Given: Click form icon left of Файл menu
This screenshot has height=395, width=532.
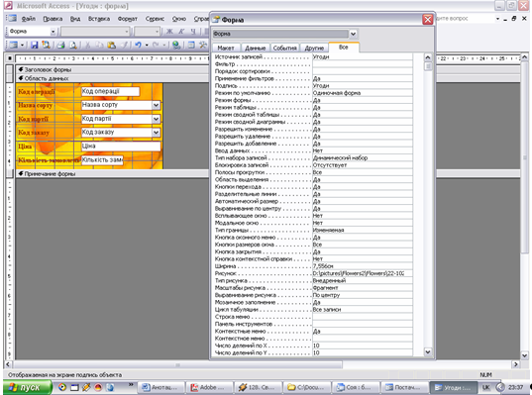Looking at the screenshot, I should tap(13, 18).
